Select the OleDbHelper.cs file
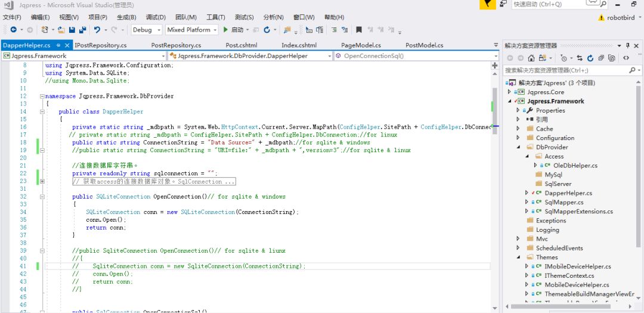Image resolution: width=644 pixels, height=313 pixels. point(575,166)
